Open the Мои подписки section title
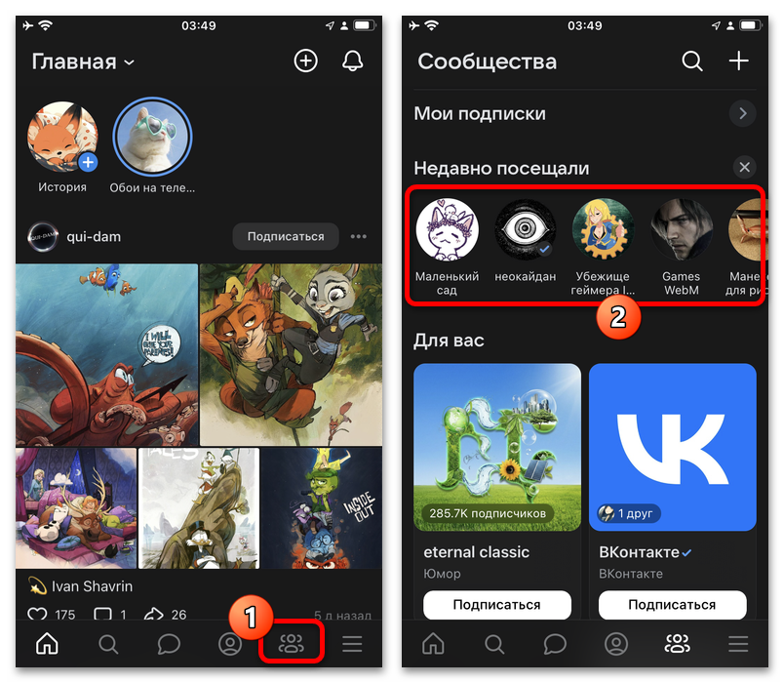Screen dimensions: 784x683 pos(480,113)
